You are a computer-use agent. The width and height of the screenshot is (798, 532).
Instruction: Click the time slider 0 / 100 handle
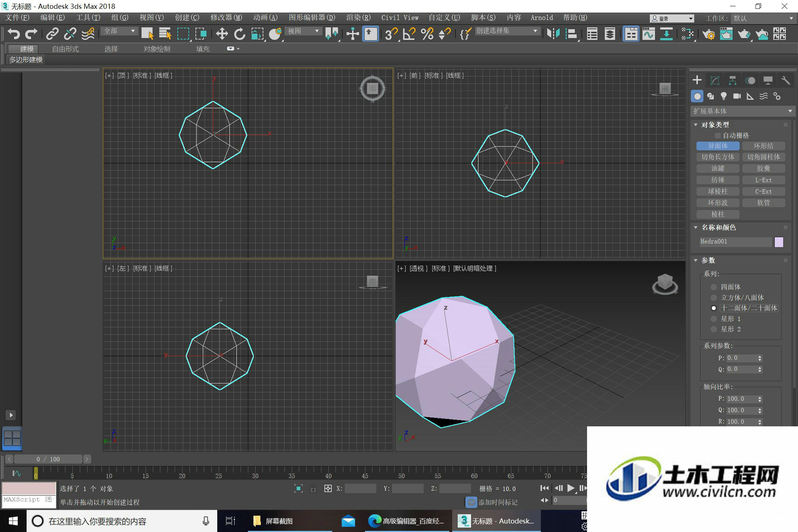pos(48,459)
